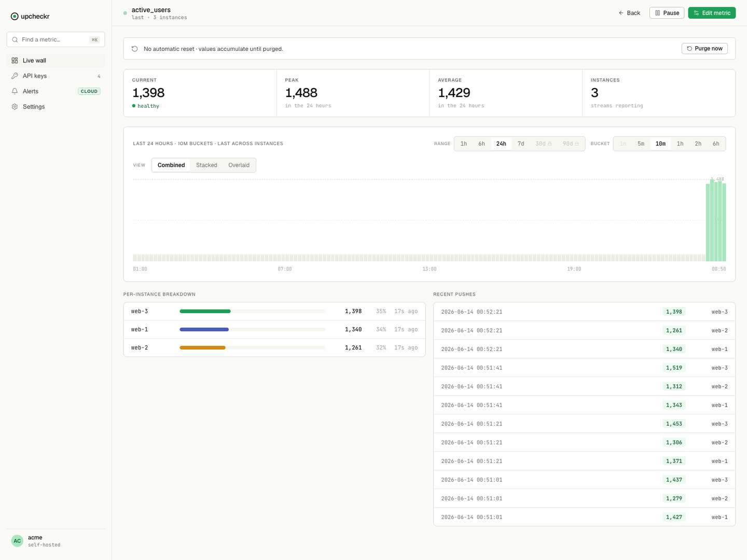
Task: Pause the active_users metric
Action: pyautogui.click(x=667, y=13)
